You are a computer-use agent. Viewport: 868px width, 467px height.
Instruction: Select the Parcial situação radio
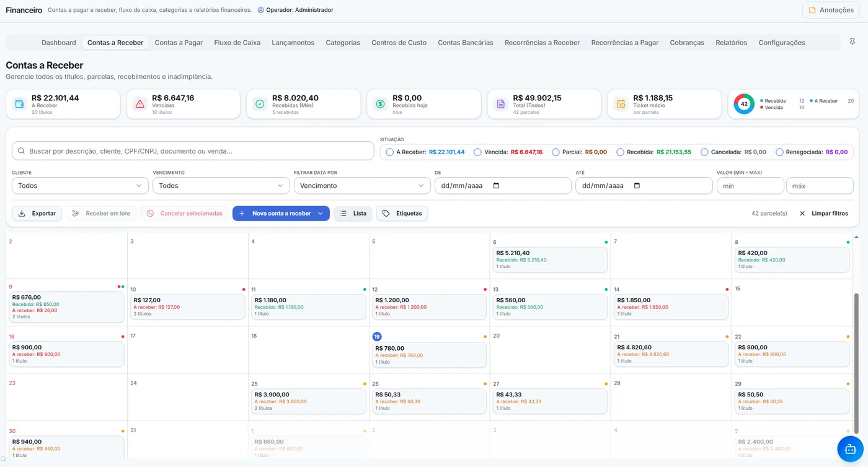click(x=556, y=152)
